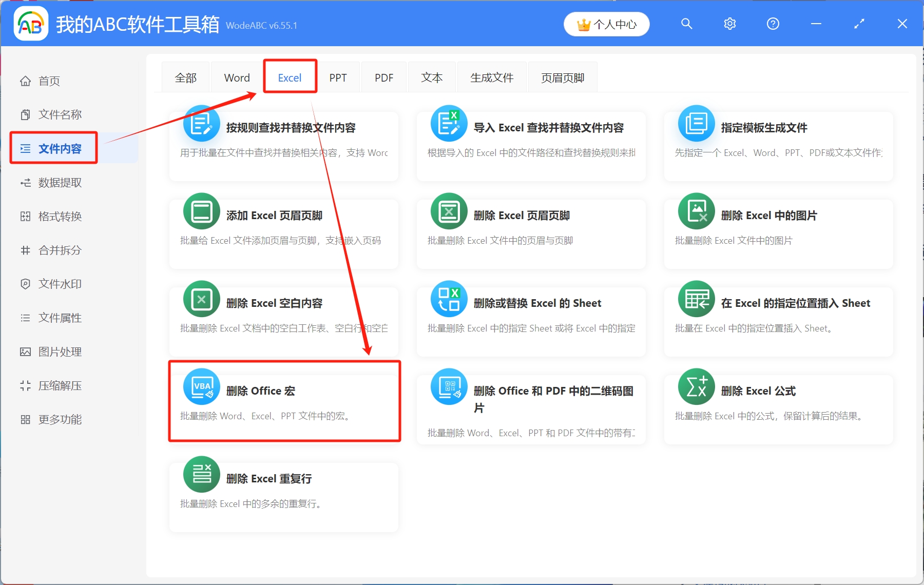
Task: Click the search magnifier icon in title bar
Action: pos(686,24)
